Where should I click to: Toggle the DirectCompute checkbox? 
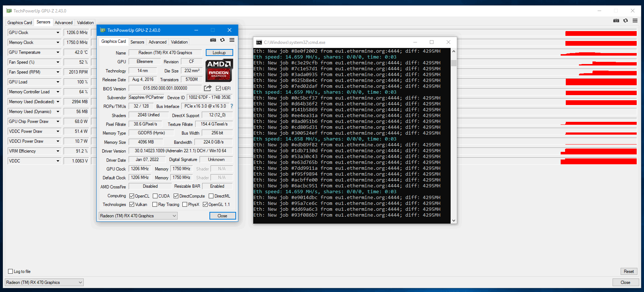coord(176,196)
